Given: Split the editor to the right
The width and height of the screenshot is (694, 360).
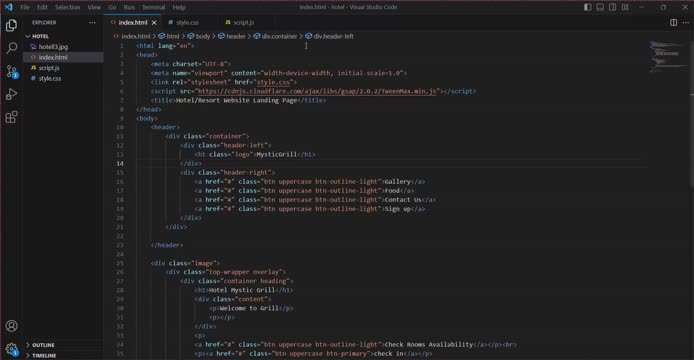Looking at the screenshot, I should tap(673, 22).
